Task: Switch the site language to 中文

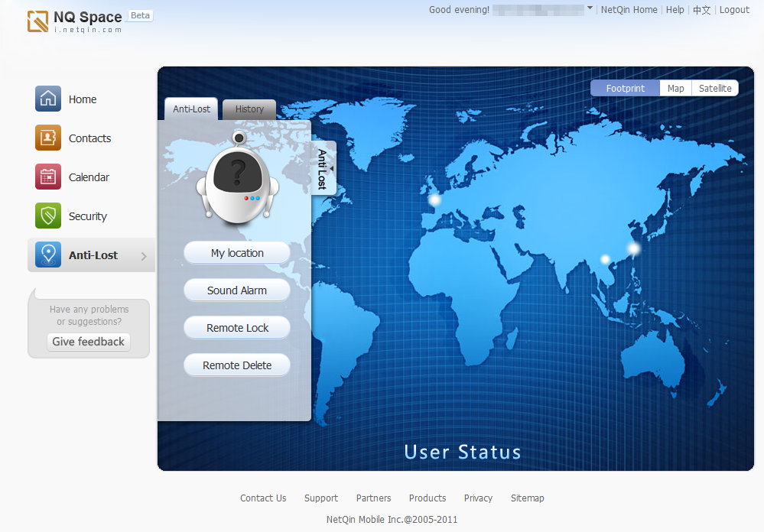Action: (701, 9)
